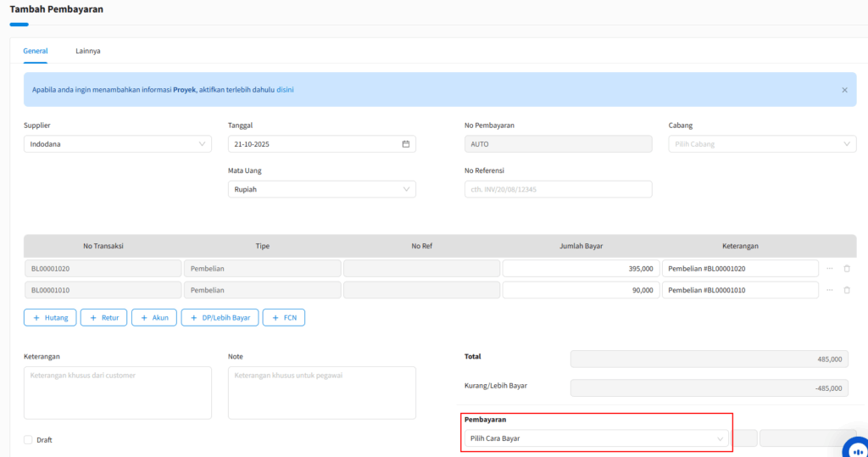The image size is (868, 457).
Task: Click the calendar icon in Tanggal field
Action: coord(405,144)
